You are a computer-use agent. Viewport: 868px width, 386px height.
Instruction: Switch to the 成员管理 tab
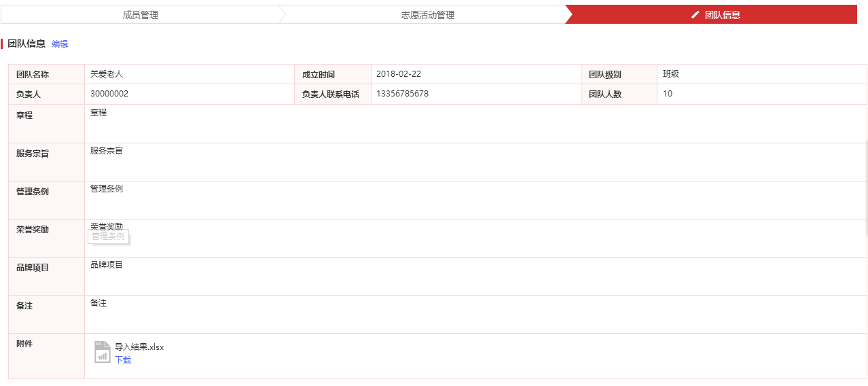coord(141,14)
